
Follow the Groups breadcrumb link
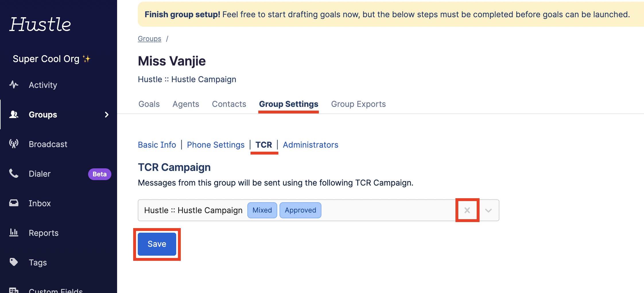tap(150, 38)
